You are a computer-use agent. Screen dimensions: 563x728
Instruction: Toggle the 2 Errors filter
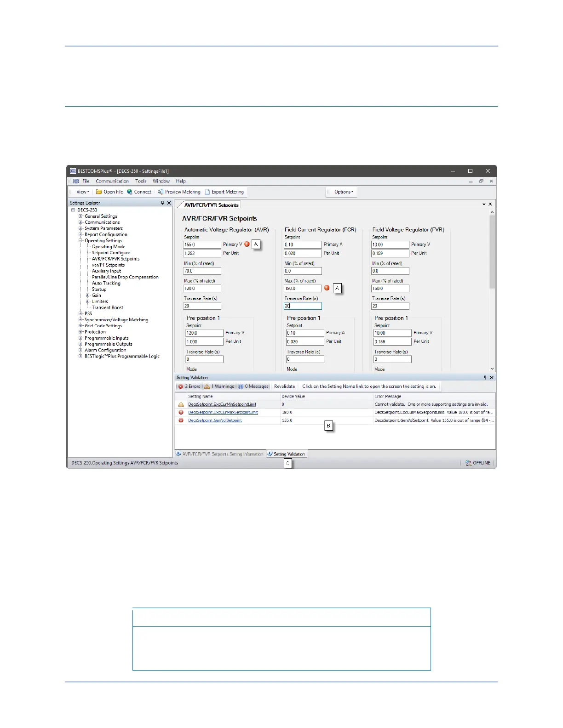click(190, 387)
